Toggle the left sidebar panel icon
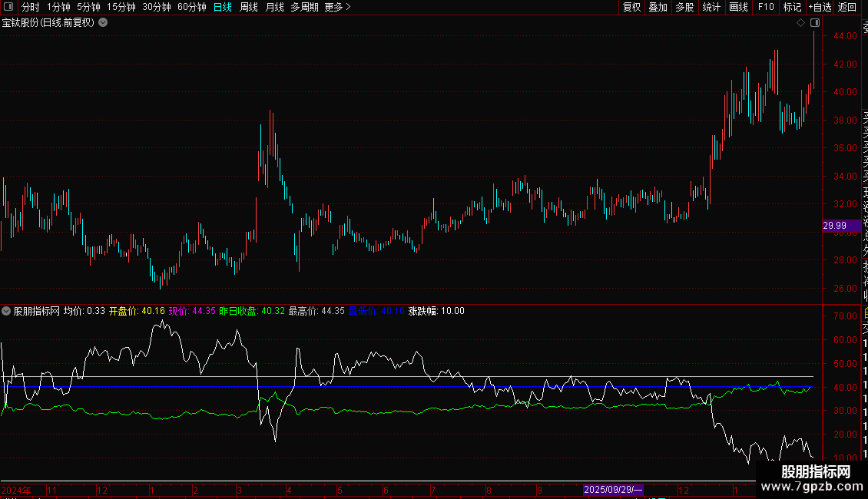The height and width of the screenshot is (499, 868). pos(8,7)
